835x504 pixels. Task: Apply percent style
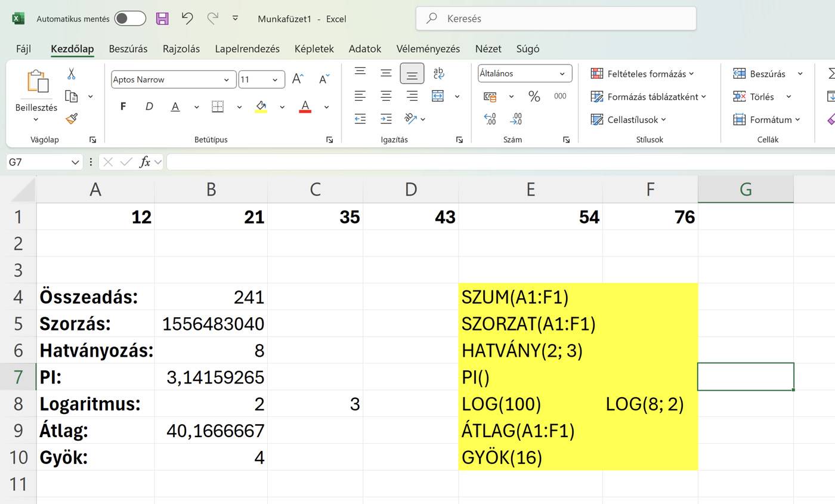pyautogui.click(x=534, y=96)
